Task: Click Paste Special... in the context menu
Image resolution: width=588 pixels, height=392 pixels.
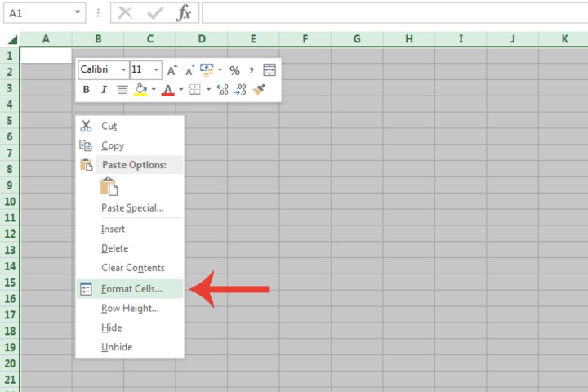Action: point(132,207)
